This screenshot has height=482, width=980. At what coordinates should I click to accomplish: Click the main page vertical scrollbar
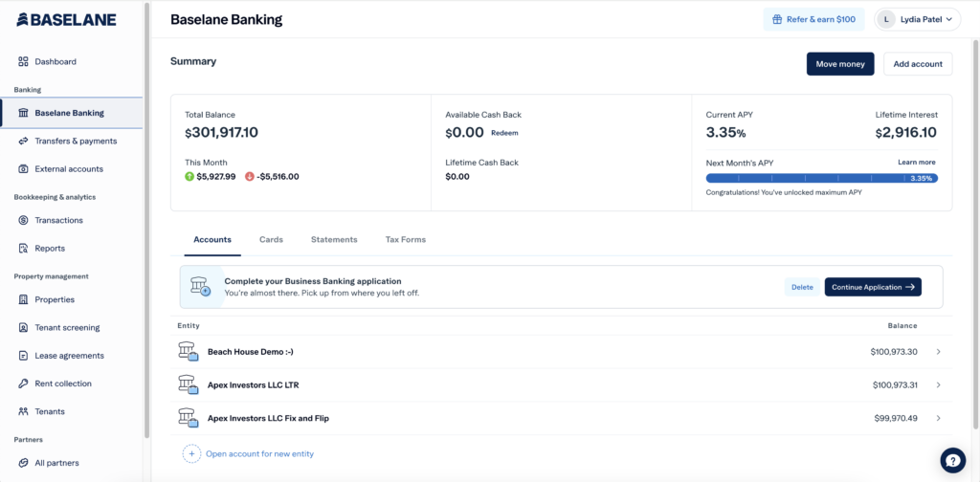pyautogui.click(x=976, y=234)
